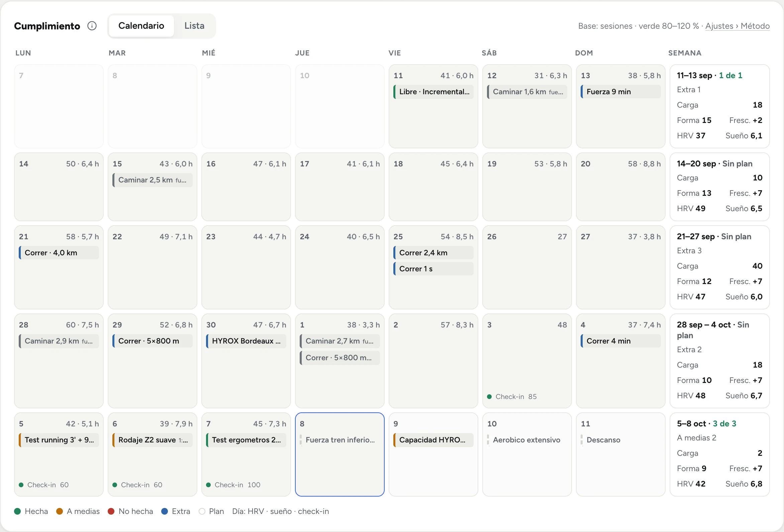Click the Check-in 100 indicator
Viewport: 784px width, 532px height.
233,485
